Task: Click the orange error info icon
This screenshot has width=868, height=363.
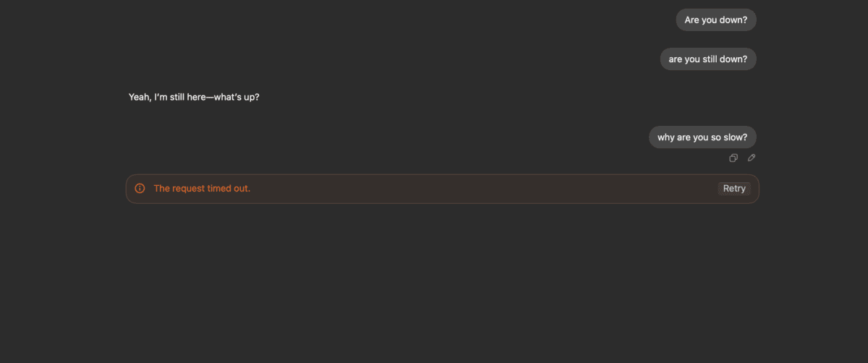Action: (x=140, y=189)
